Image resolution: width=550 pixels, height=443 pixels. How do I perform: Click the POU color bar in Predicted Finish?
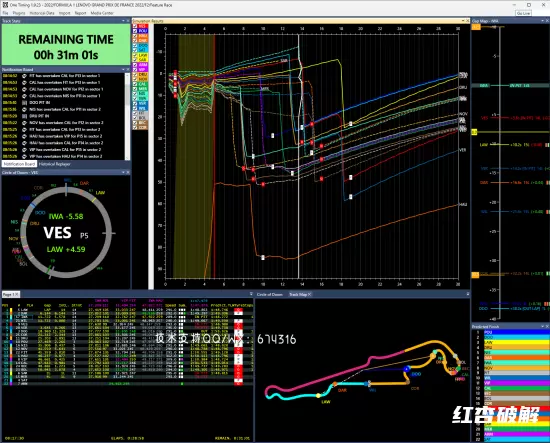coord(517,332)
